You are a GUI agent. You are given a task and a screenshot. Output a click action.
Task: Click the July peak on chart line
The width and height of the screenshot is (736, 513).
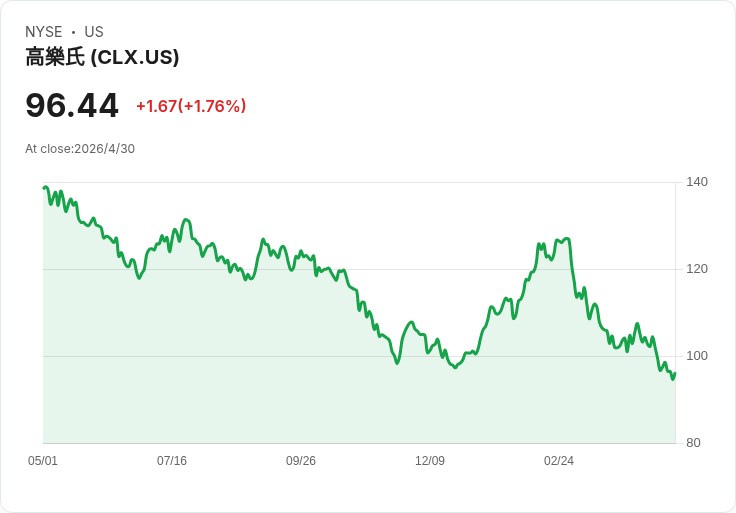[186, 220]
